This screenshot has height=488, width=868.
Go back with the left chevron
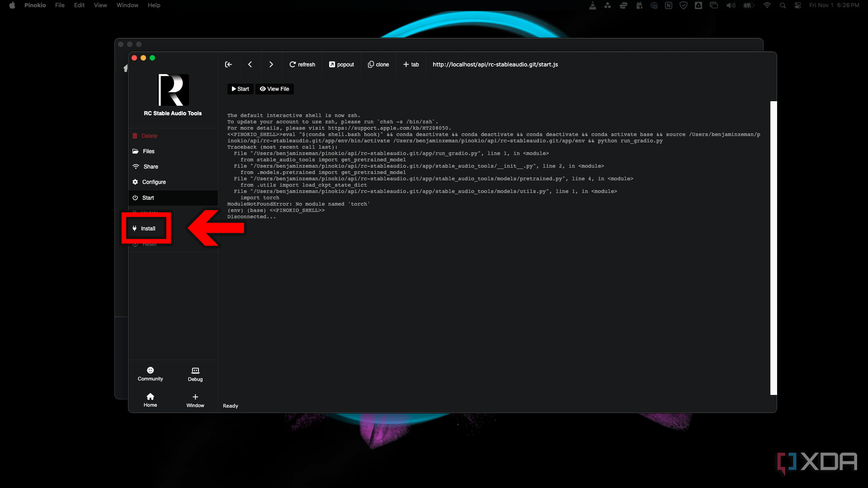click(250, 65)
